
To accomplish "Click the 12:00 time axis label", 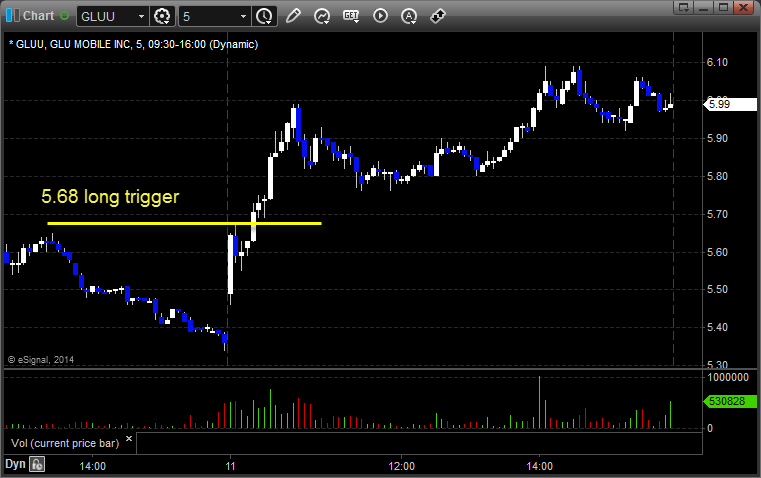I will click(x=401, y=466).
